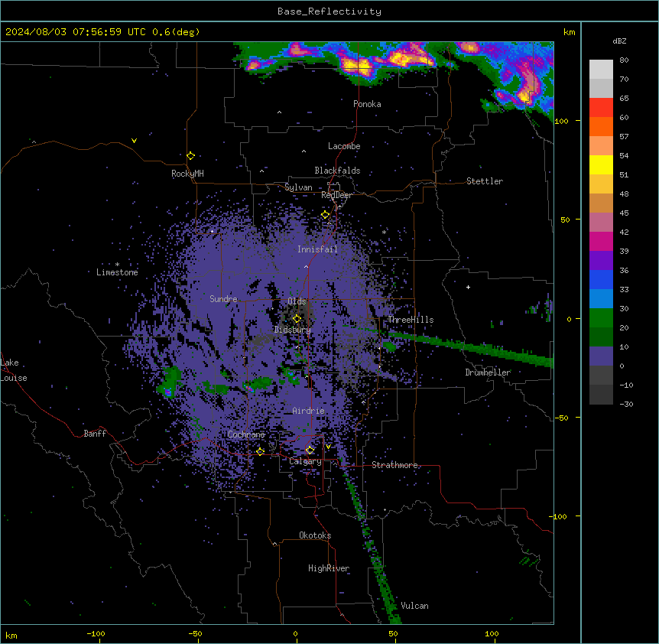Select the Cochrane label
The width and height of the screenshot is (659, 644).
[x=246, y=434]
